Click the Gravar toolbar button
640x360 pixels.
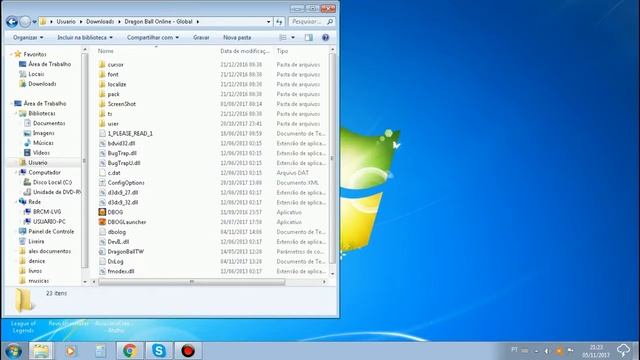click(x=201, y=38)
